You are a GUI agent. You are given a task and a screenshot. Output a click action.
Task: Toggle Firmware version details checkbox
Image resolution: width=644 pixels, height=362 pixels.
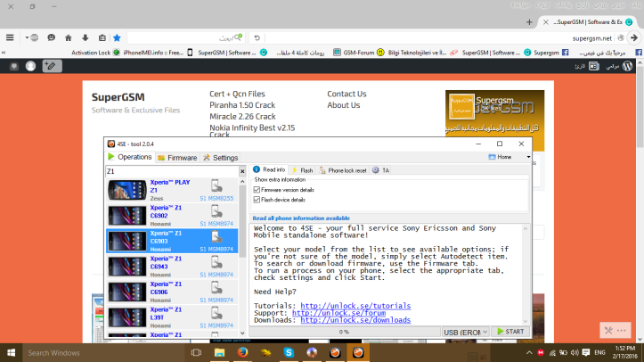pos(257,189)
